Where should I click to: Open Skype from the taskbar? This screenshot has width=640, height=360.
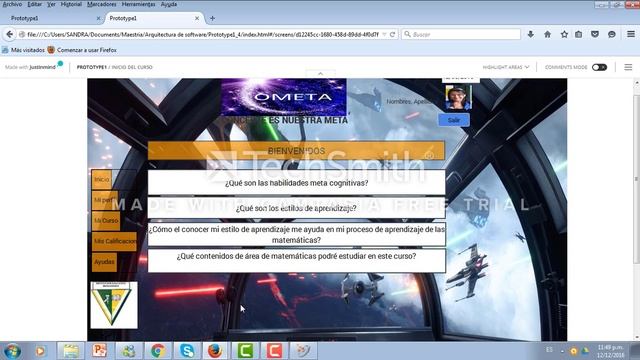(187, 351)
